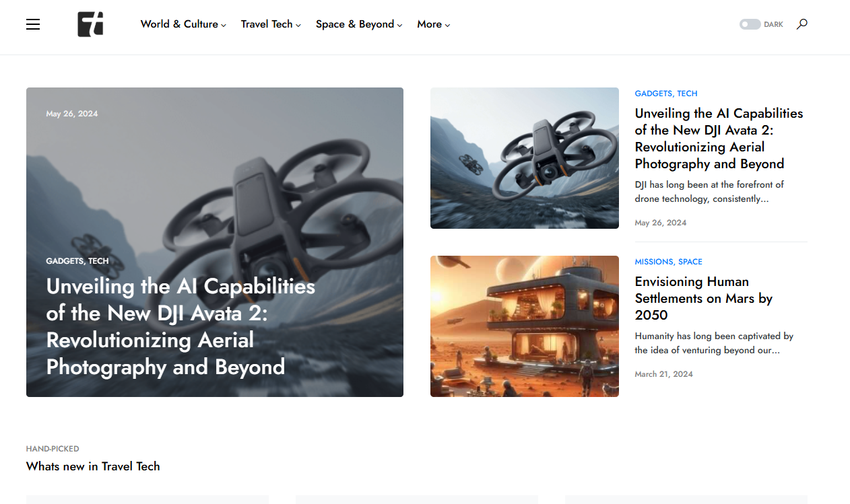This screenshot has height=504, width=850.
Task: Select World & Culture in the menu bar
Action: point(179,24)
